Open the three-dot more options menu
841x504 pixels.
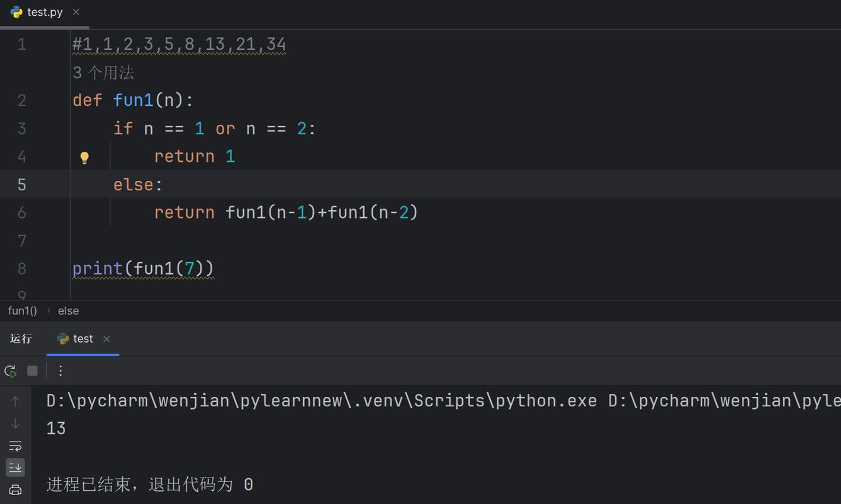(x=60, y=370)
